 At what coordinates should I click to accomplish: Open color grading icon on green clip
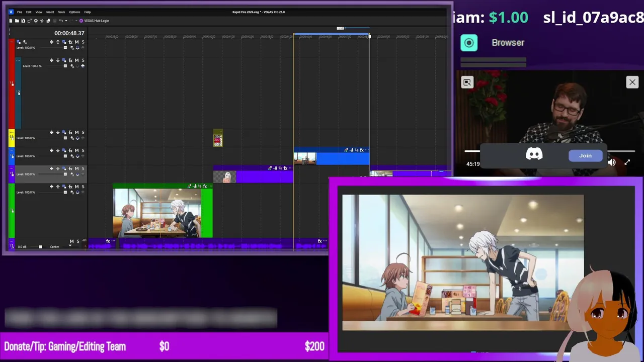tap(189, 186)
